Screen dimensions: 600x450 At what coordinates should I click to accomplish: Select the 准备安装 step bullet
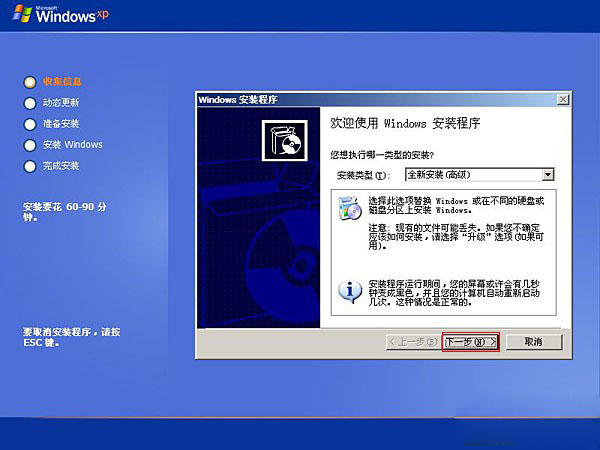click(30, 124)
